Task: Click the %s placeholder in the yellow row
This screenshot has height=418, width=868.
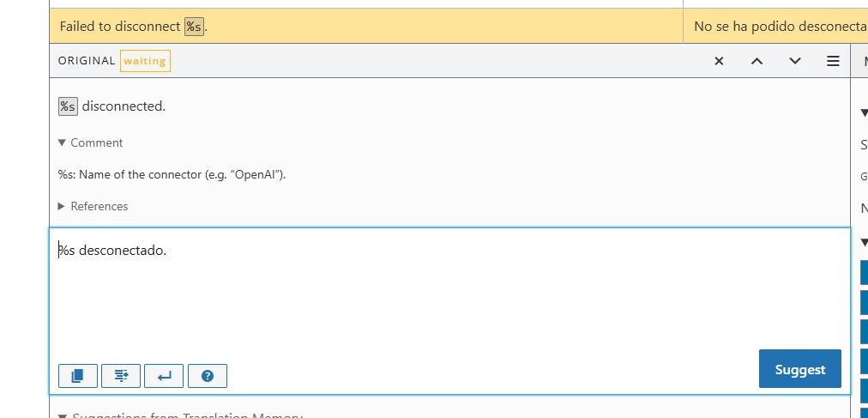Action: 195,27
